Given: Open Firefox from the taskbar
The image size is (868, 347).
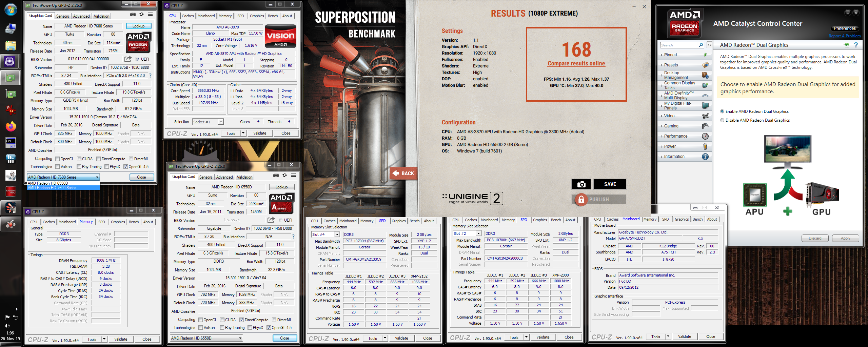Looking at the screenshot, I should (x=11, y=127).
